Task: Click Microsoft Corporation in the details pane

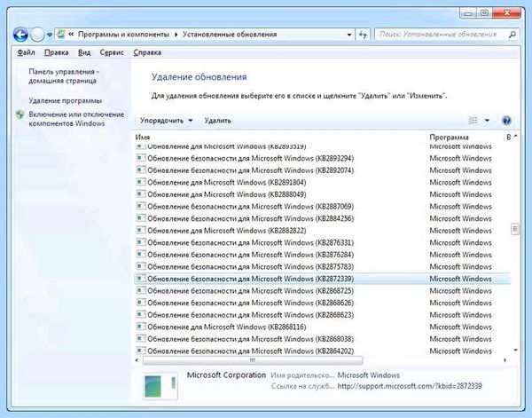Action: pyautogui.click(x=226, y=375)
